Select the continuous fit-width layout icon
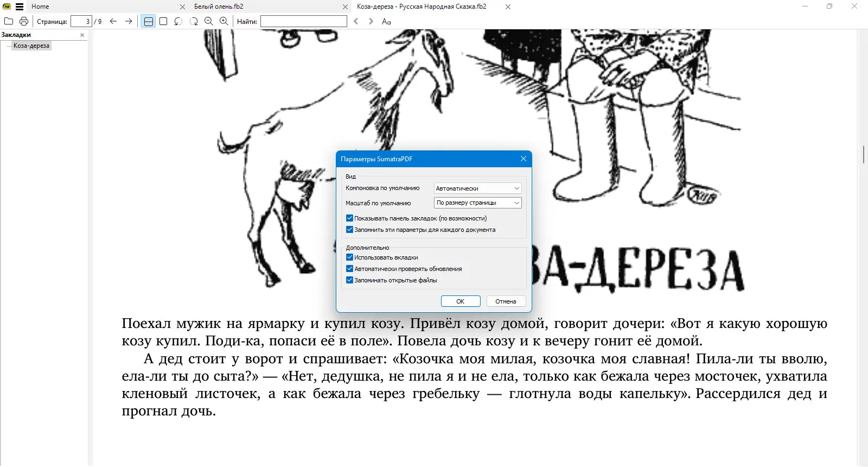The width and height of the screenshot is (868, 467). (x=148, y=21)
